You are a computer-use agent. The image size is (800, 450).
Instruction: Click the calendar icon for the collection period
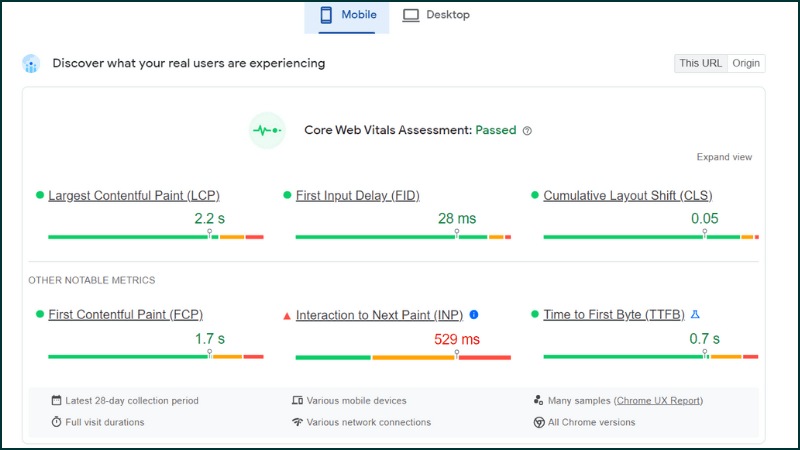pos(56,400)
